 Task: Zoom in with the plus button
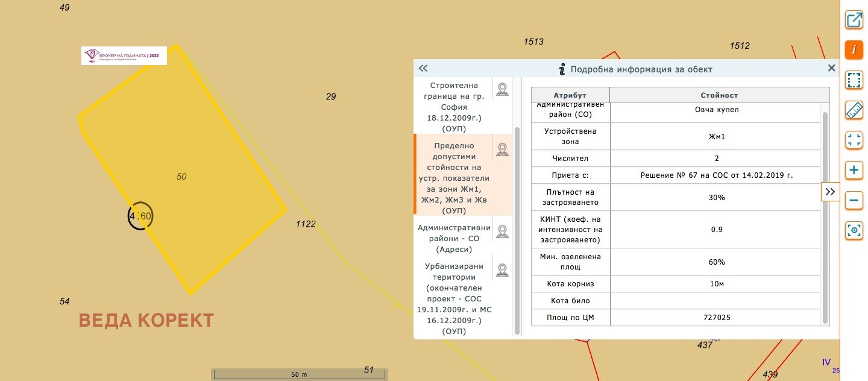point(854,171)
